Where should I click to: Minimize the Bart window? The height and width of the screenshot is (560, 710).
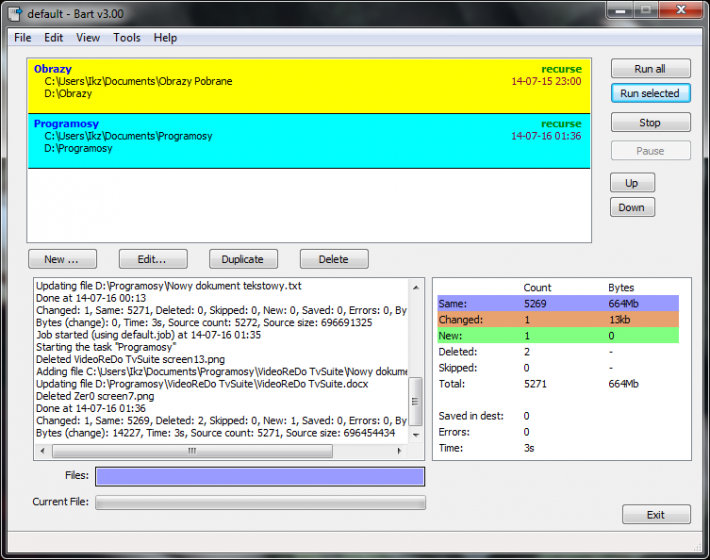click(x=621, y=10)
